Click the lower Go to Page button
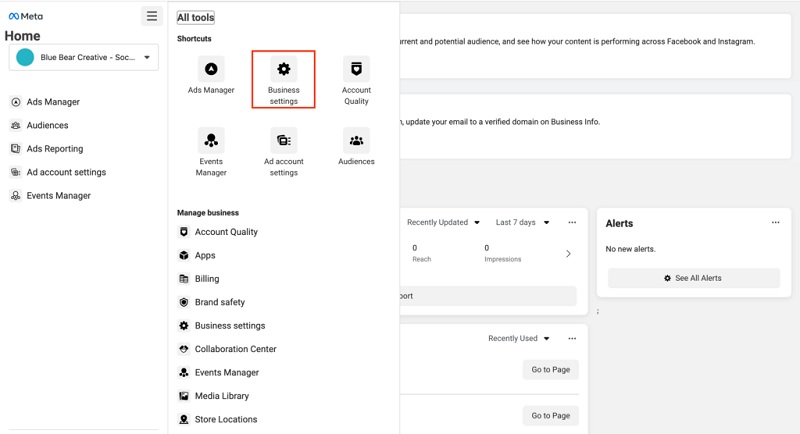 coord(551,416)
